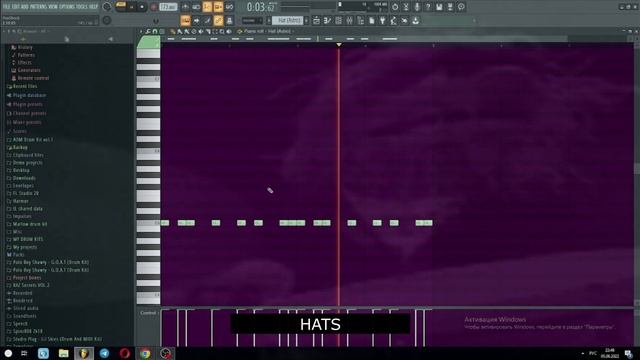Open the piano roll wrench options menu
This screenshot has width=640, height=360.
pyautogui.click(x=149, y=31)
